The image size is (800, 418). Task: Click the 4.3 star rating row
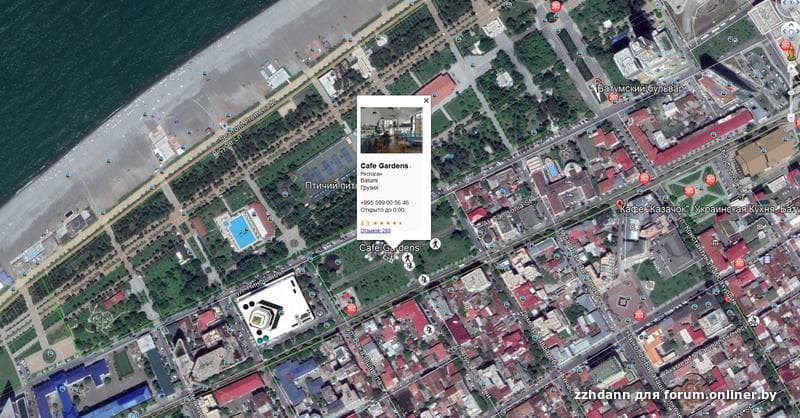coord(381,223)
